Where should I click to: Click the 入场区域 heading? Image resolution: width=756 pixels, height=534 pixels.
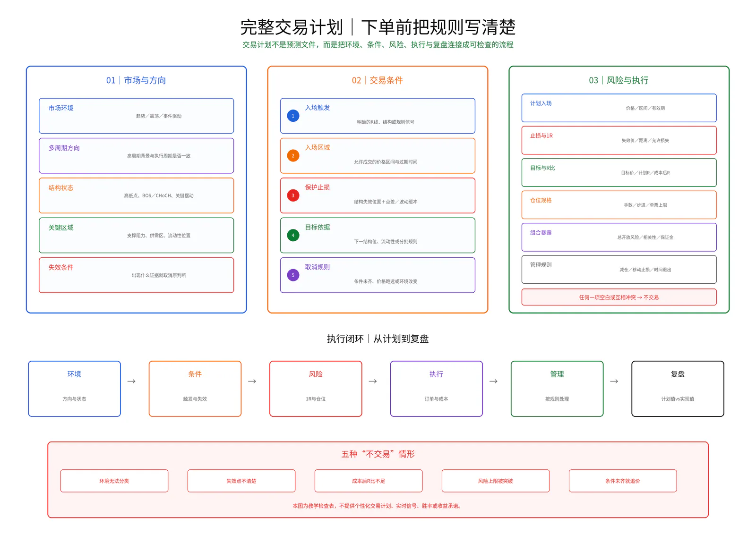click(x=318, y=147)
